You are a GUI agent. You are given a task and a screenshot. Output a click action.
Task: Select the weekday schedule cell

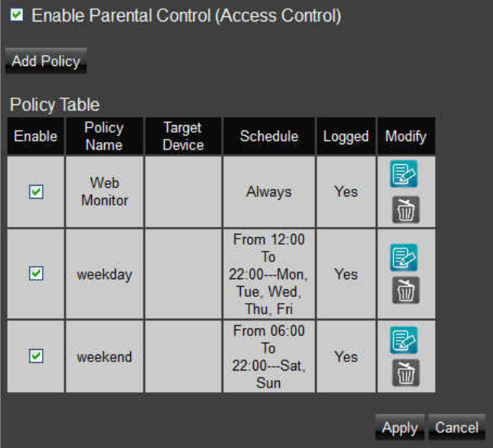click(x=269, y=274)
